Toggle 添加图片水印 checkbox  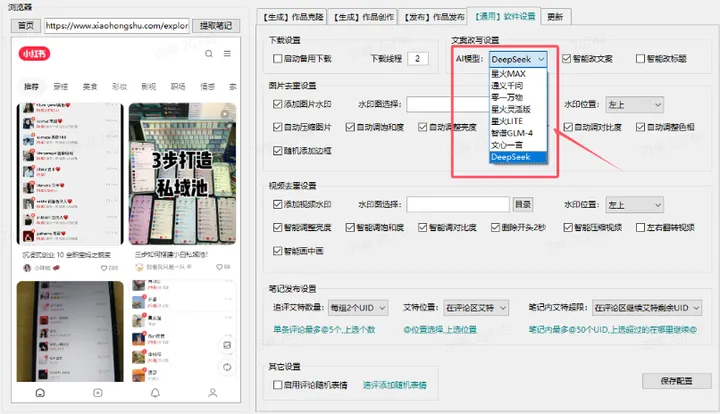(x=277, y=104)
